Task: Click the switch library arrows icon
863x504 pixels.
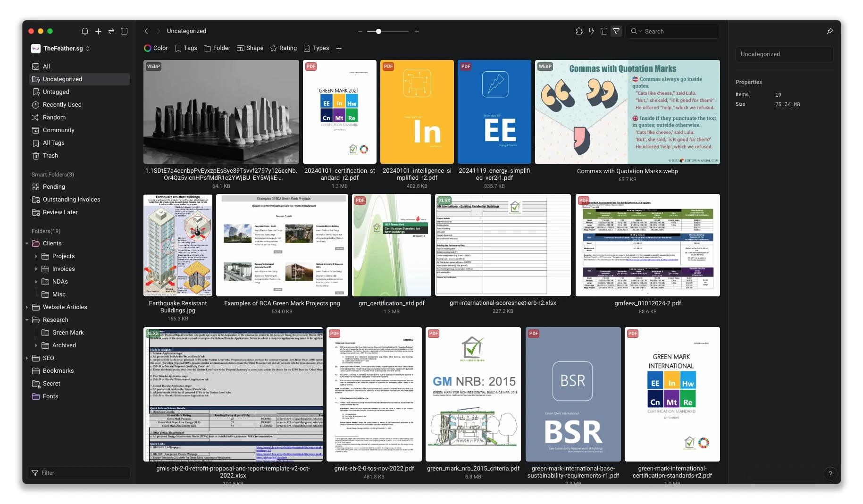Action: coord(111,31)
